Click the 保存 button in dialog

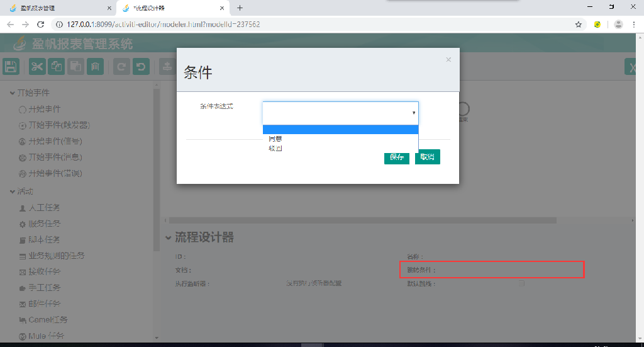[397, 157]
